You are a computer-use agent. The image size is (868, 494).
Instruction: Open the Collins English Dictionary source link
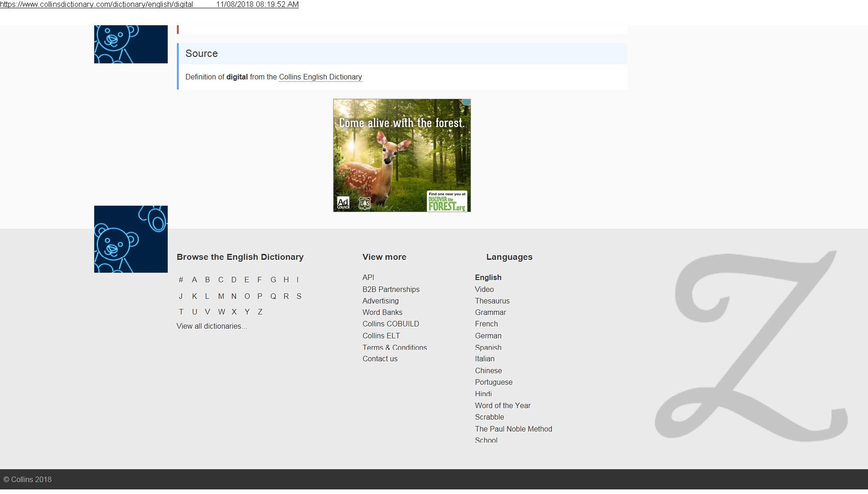[320, 77]
